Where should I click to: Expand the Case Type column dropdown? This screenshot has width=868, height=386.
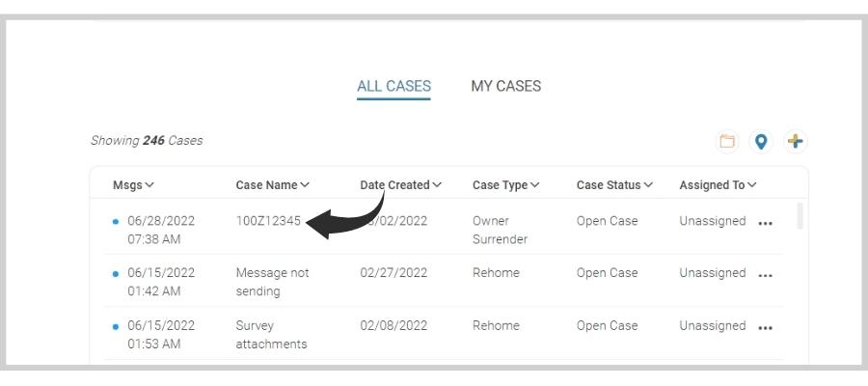point(506,185)
